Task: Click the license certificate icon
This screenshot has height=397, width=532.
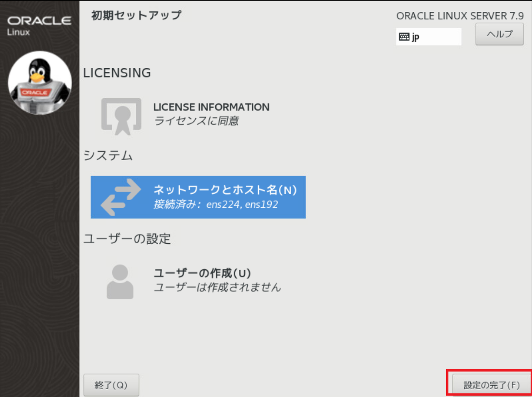Action: click(121, 116)
